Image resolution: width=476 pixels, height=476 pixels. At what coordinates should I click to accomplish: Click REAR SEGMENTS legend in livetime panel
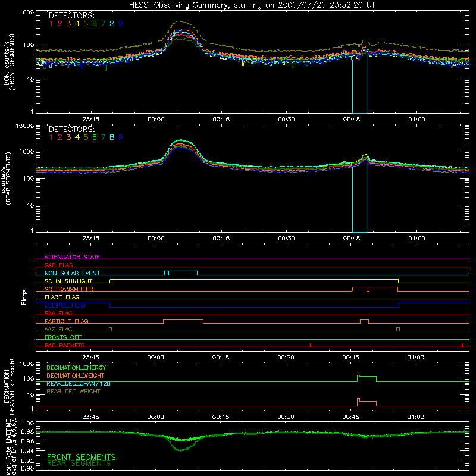tap(79, 464)
